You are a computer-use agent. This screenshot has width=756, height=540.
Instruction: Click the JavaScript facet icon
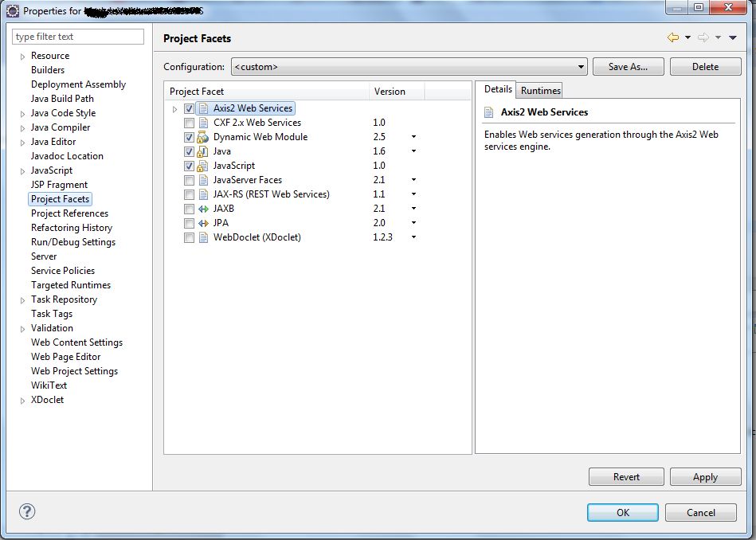tap(203, 166)
